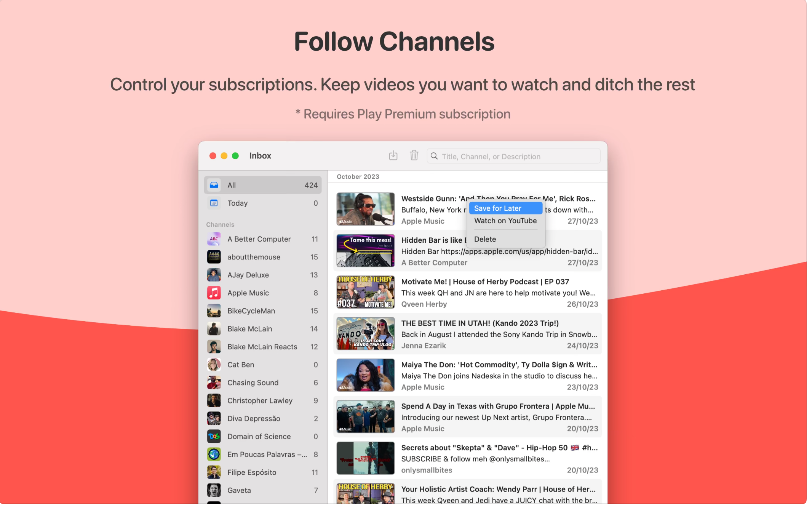
Task: Select the aboutthemouse channel label
Action: (254, 257)
